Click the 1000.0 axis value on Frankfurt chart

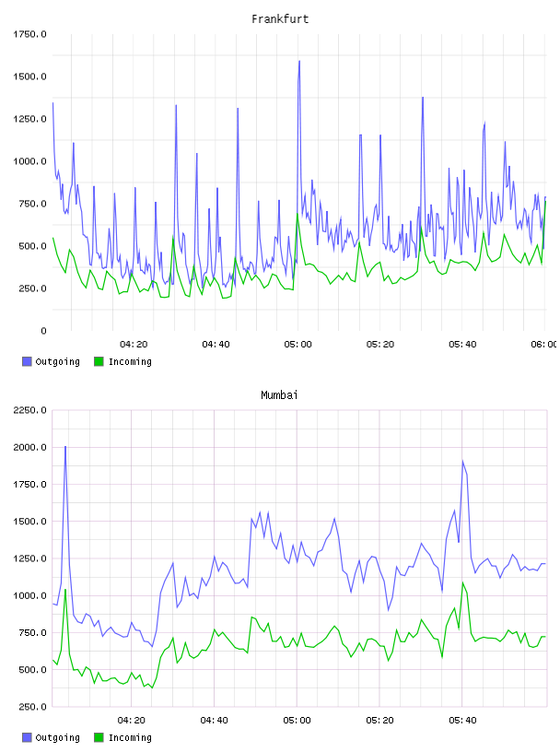tap(29, 161)
